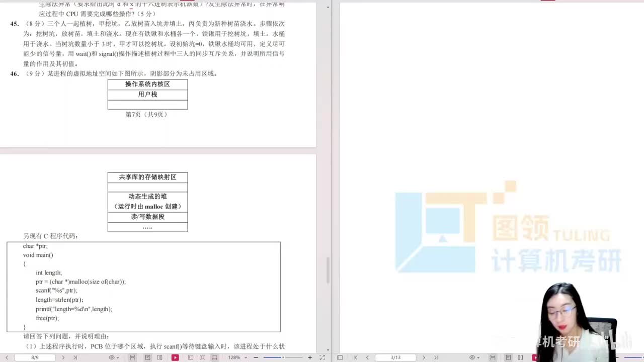Click question number 46. in the document
Screen dimensions: 644x362
pos(15,73)
